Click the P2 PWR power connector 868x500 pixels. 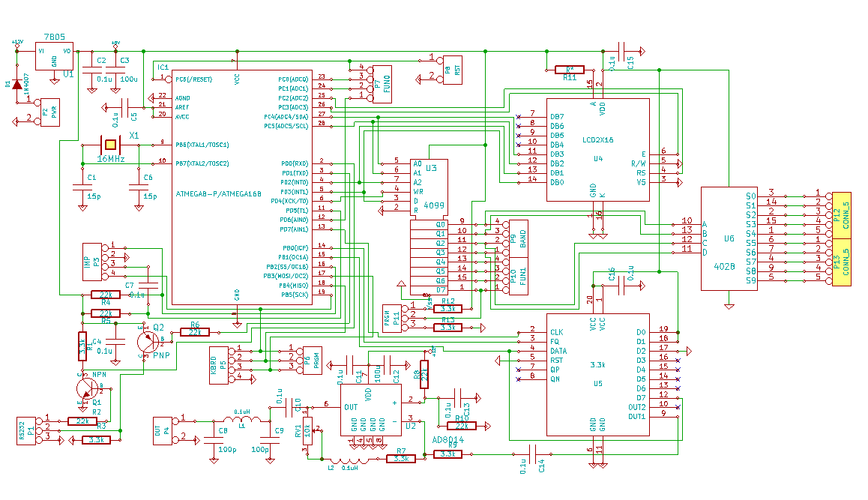pyautogui.click(x=49, y=112)
